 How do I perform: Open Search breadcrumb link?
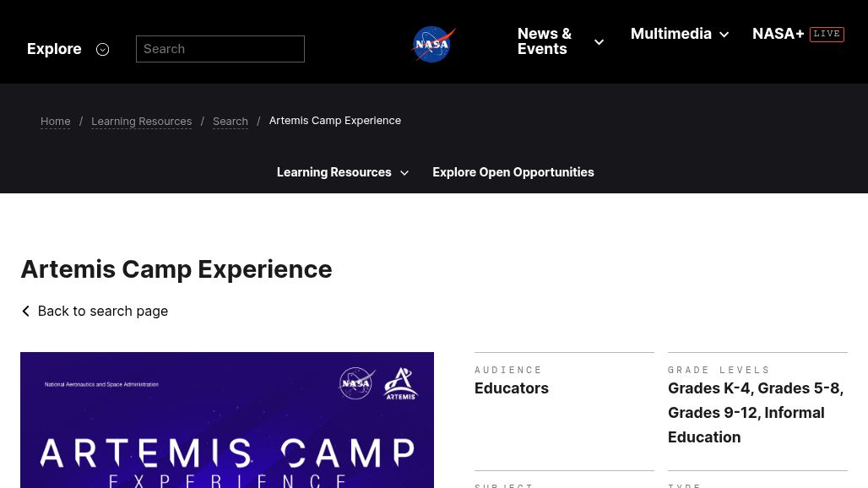point(231,122)
